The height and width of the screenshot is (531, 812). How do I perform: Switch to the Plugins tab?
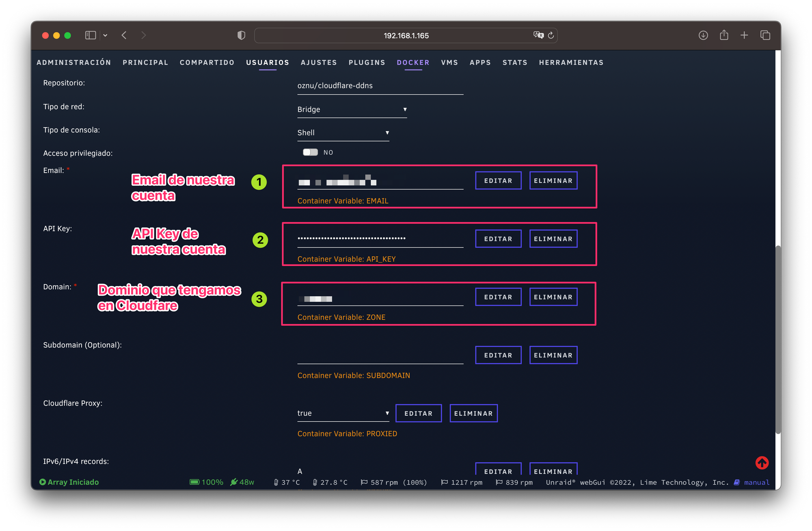[x=367, y=63]
